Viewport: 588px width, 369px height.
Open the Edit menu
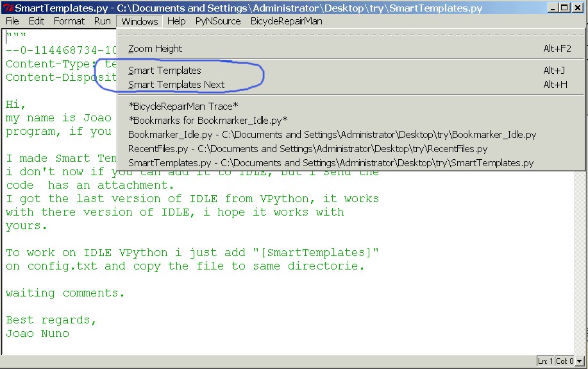pyautogui.click(x=37, y=21)
